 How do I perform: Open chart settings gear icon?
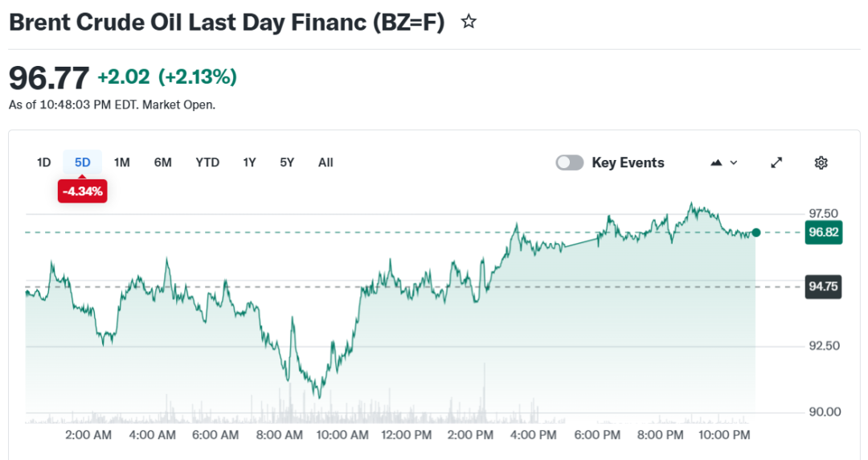click(821, 162)
